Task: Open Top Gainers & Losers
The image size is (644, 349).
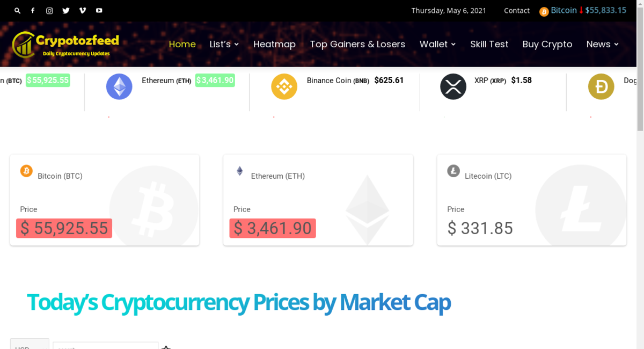Action: [x=357, y=44]
